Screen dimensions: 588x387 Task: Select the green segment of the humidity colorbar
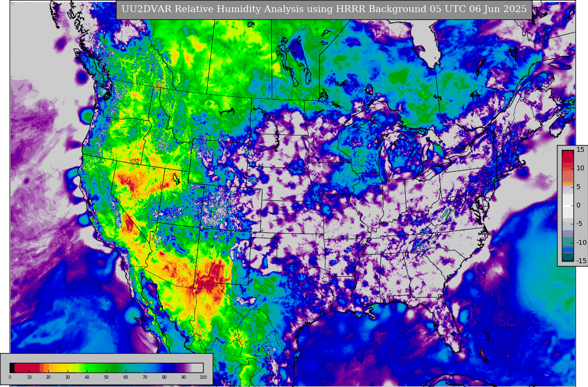[x=101, y=368]
